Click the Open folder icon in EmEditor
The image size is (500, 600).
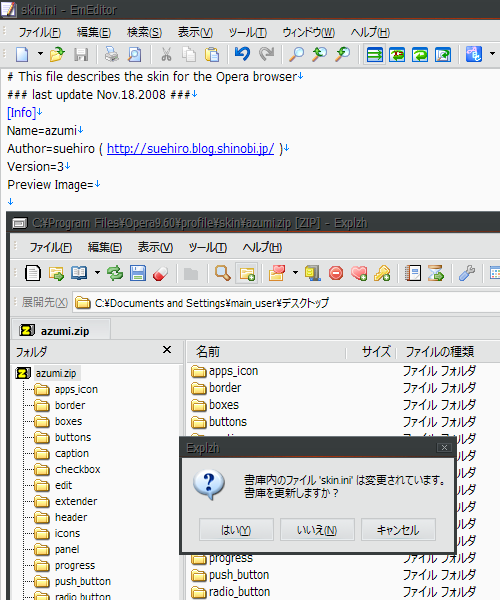pos(57,54)
